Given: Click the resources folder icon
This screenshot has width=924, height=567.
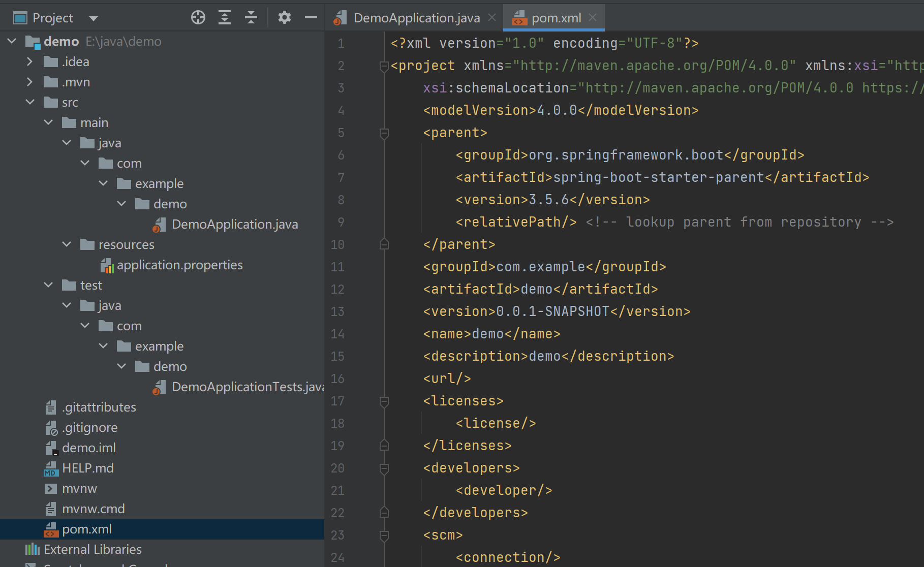Looking at the screenshot, I should 87,244.
